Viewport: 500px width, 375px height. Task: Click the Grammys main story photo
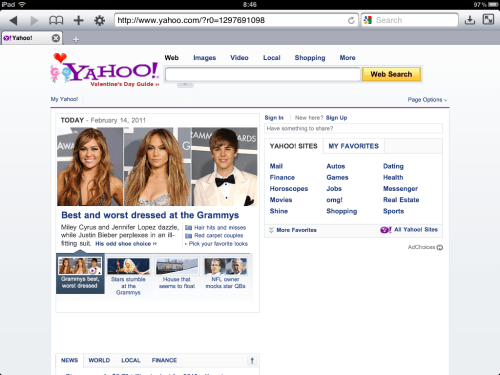point(157,166)
